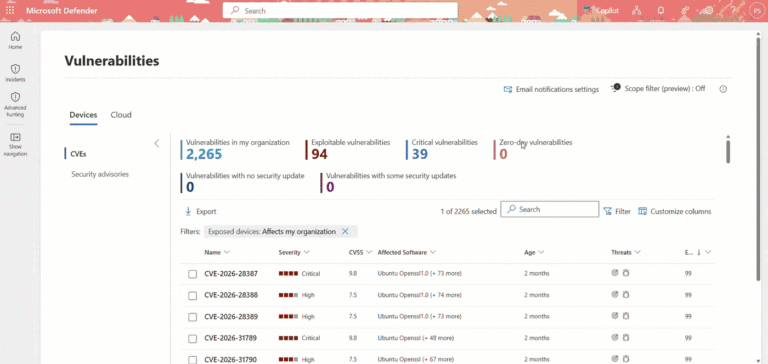
Task: Open the Age column dropdown
Action: click(x=541, y=252)
